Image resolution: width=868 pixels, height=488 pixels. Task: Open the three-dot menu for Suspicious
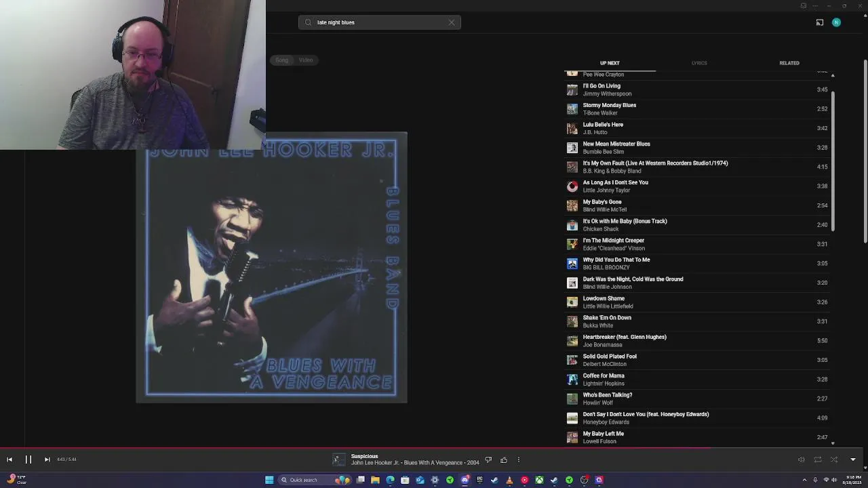(519, 460)
